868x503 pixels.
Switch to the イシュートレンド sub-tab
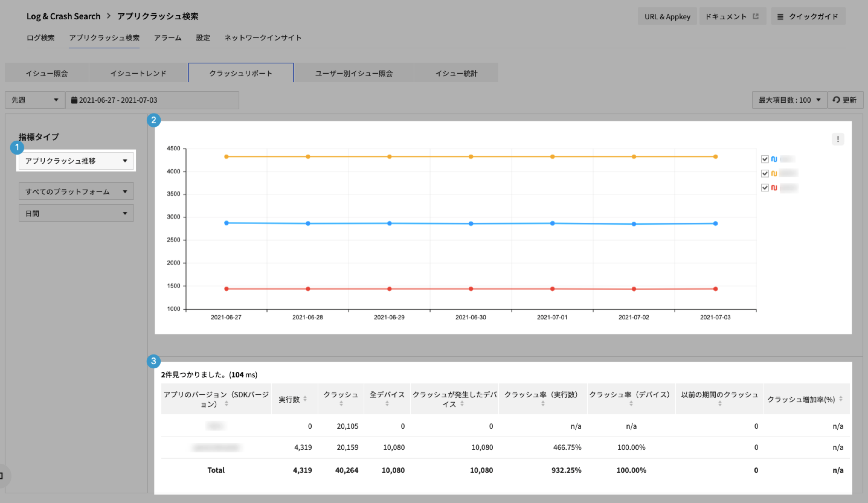pos(138,73)
